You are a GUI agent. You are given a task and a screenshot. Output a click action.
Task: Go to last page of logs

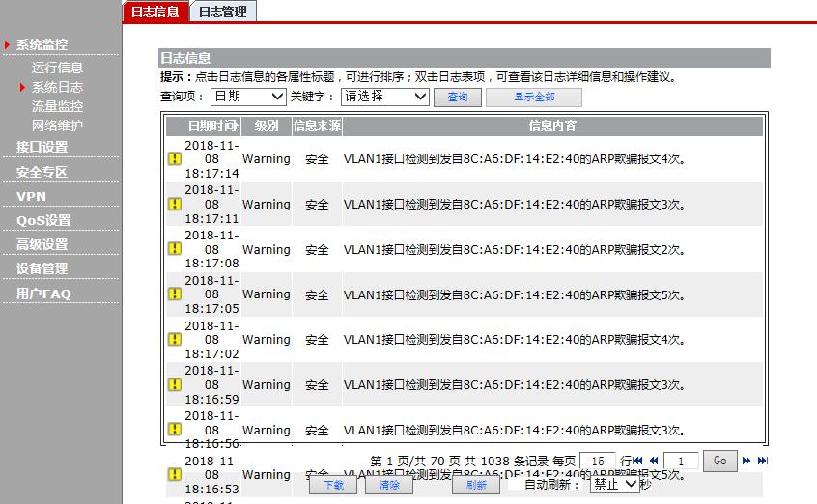762,461
